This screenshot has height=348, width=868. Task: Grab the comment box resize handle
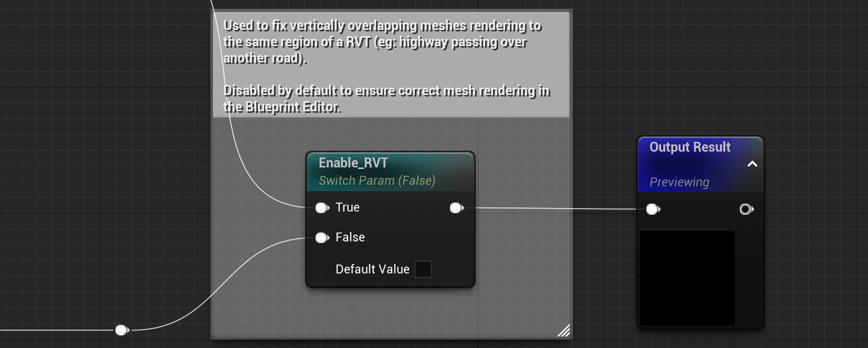(x=563, y=330)
